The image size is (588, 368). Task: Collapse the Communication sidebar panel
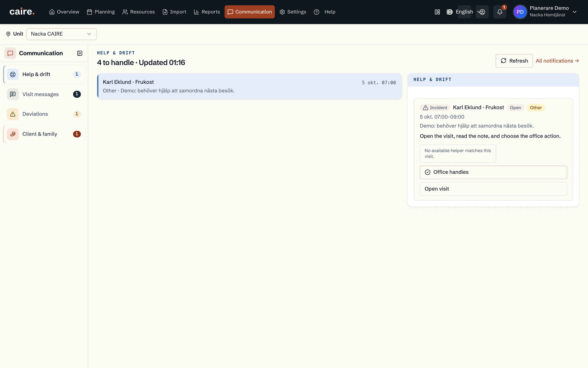click(79, 53)
